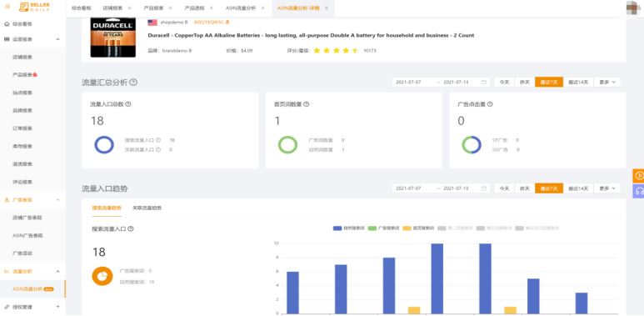Open 店铺报表 in the sidebar
This screenshot has width=644, height=316.
tap(22, 58)
